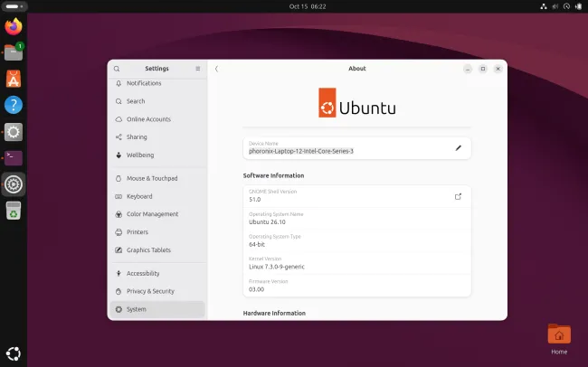The height and width of the screenshot is (367, 588).
Task: Click the Notifications bell icon in sidebar
Action: [119, 83]
